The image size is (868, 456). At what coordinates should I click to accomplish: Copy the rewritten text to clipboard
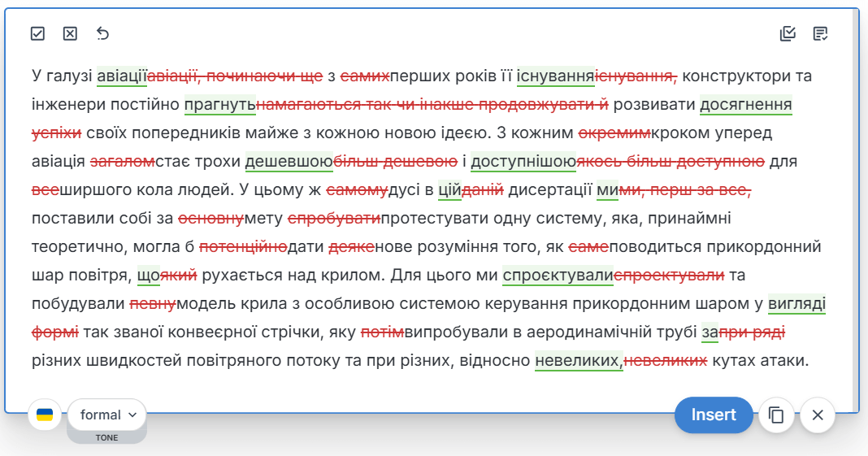point(776,415)
